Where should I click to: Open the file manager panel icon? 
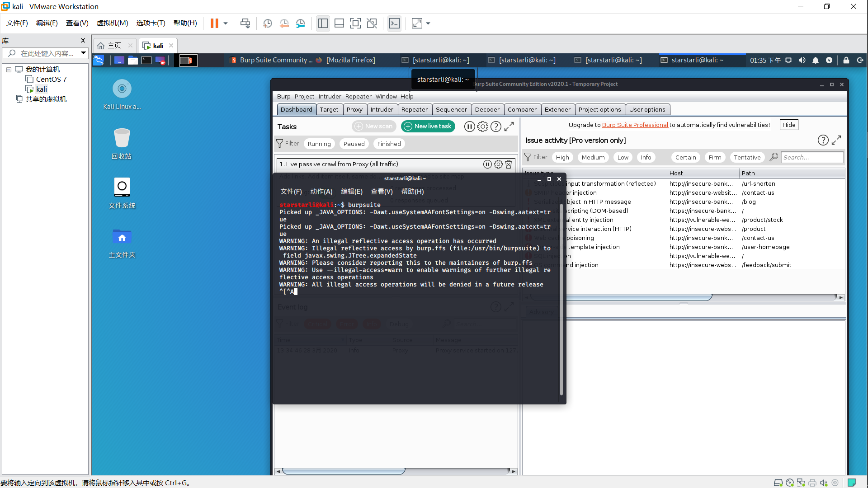[x=132, y=60]
